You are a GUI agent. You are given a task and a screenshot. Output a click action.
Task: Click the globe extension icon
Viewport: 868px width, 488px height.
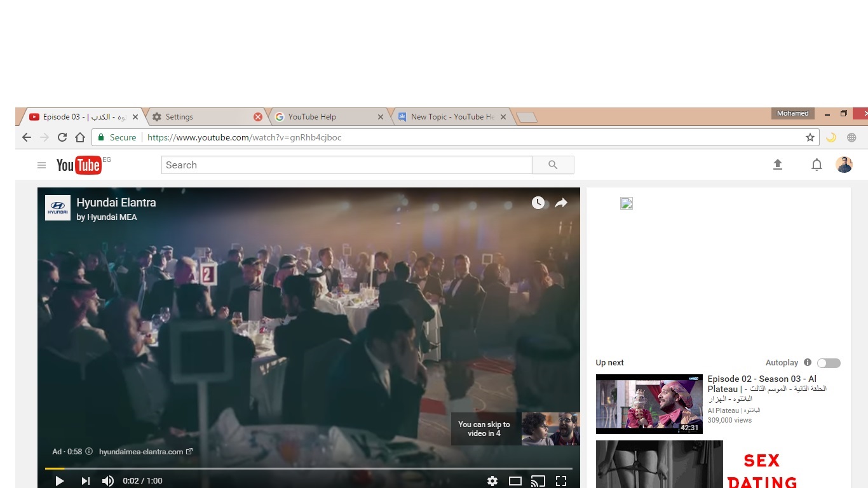[x=851, y=137]
